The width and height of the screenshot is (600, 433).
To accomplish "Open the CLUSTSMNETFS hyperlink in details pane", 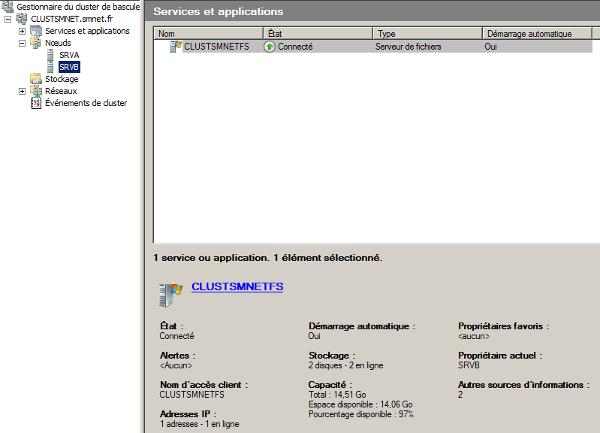I will [x=237, y=287].
